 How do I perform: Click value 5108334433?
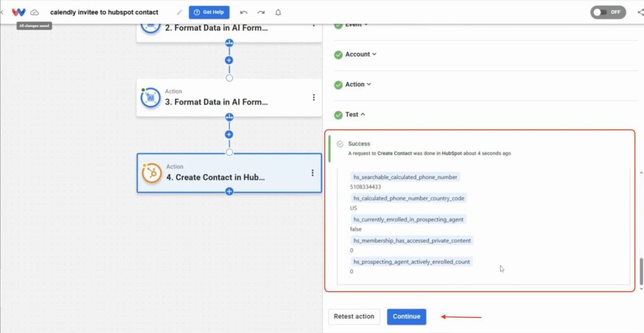coord(365,187)
